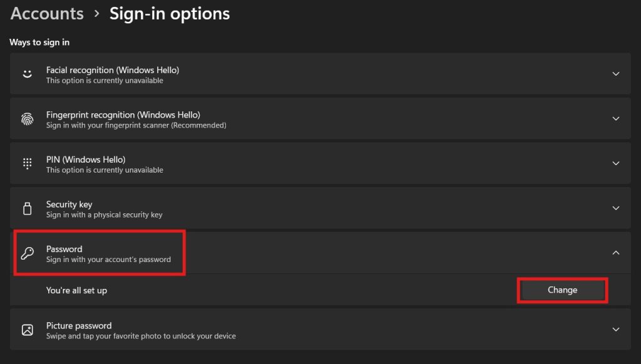Select Facial recognition (Windows Hello) title
Screen dimensions: 641x364
[113, 70]
